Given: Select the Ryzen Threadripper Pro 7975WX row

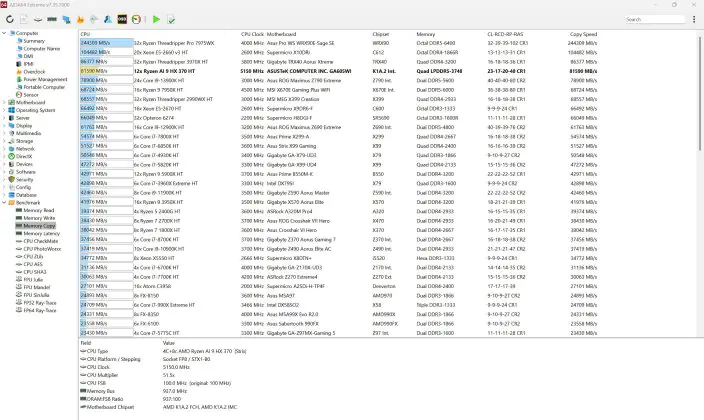Looking at the screenshot, I should pyautogui.click(x=339, y=43).
